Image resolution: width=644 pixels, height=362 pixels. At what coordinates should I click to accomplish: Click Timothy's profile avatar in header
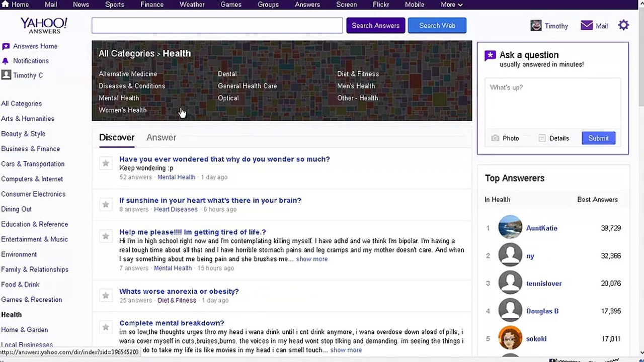[x=536, y=25]
